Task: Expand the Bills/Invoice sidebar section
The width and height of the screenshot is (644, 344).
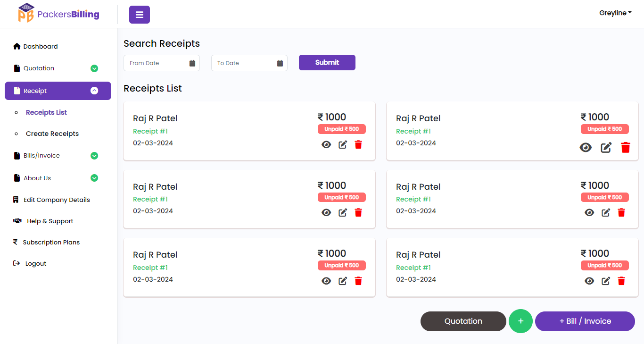Action: 94,156
